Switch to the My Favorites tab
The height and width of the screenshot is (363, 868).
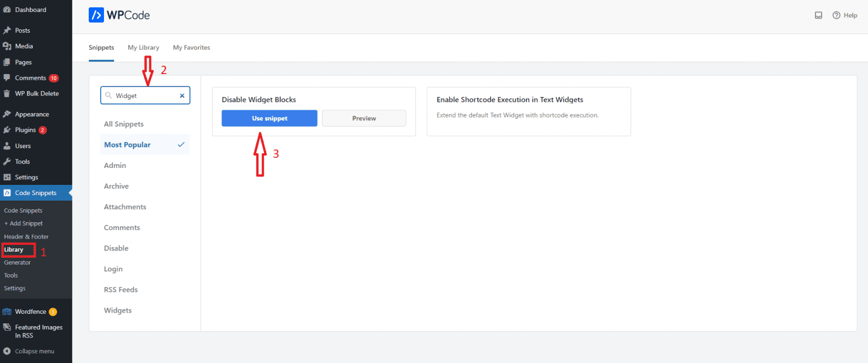[x=191, y=47]
